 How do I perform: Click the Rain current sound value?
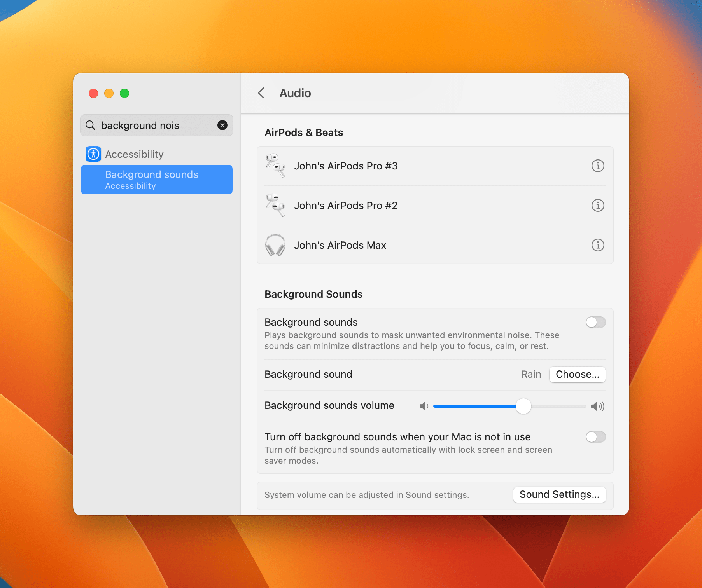point(531,374)
